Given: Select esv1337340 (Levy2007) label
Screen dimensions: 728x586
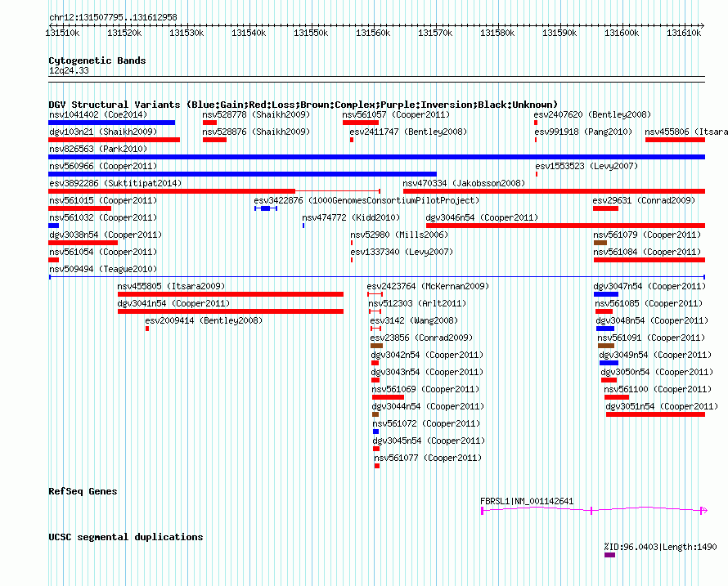Looking at the screenshot, I should click(402, 252).
